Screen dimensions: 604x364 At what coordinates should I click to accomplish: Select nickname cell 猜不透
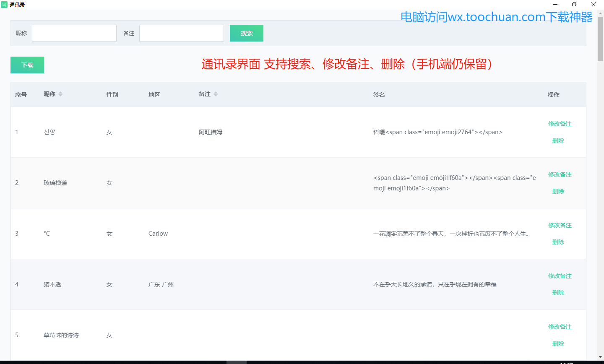(52, 284)
